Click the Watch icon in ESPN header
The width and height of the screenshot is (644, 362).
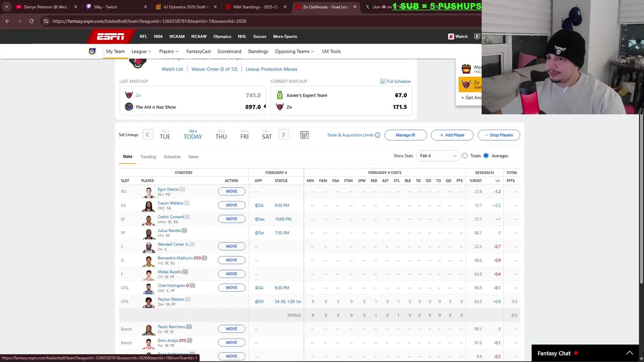451,36
